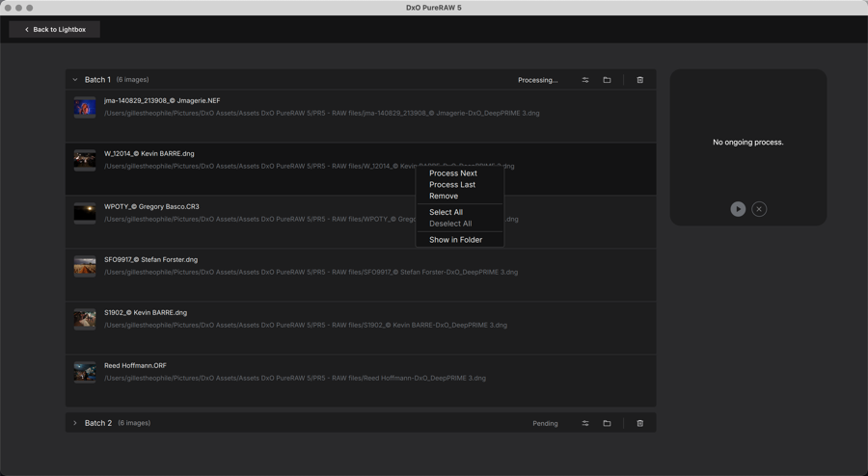Click file name jma-140829_213908_© Jmagerie.NEF

(162, 100)
